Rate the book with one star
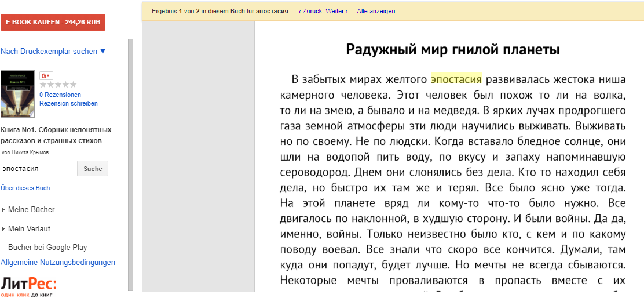The height and width of the screenshot is (298, 644). (x=43, y=85)
